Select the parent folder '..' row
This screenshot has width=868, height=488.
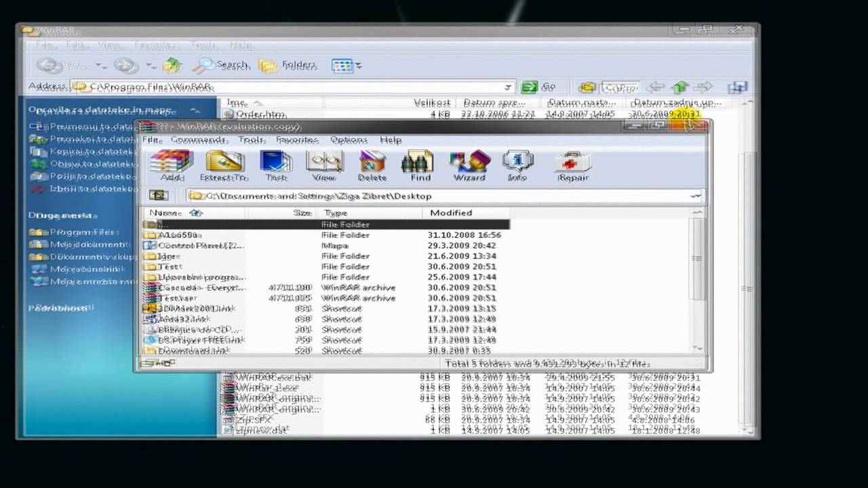tap(325, 224)
